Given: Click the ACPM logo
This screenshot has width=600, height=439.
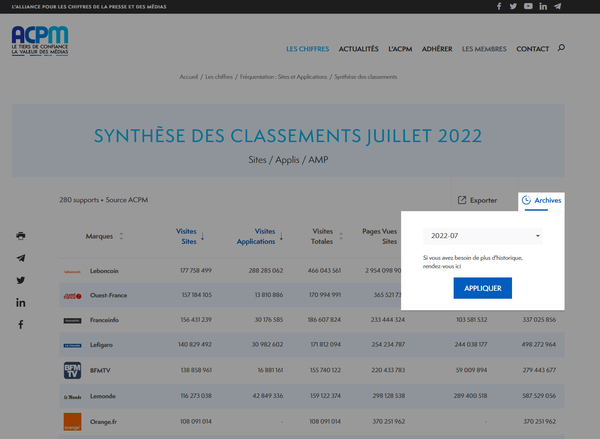Looking at the screenshot, I should pos(40,41).
